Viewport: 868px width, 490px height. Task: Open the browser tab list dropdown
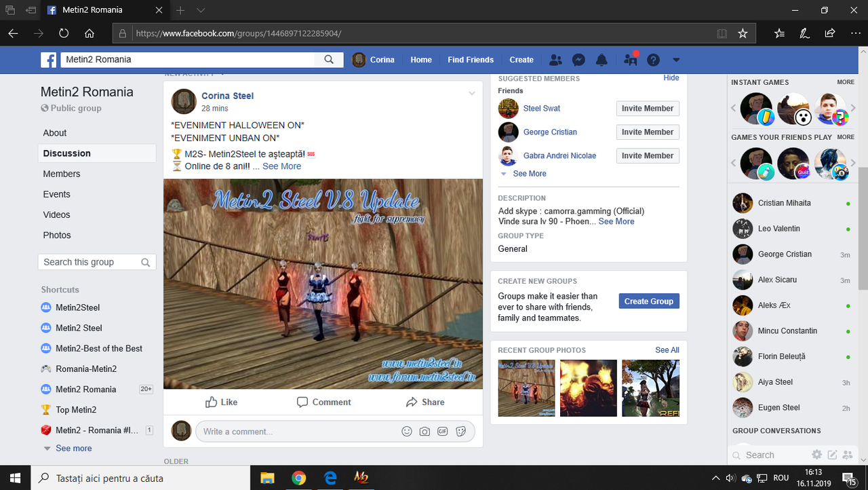pos(201,10)
